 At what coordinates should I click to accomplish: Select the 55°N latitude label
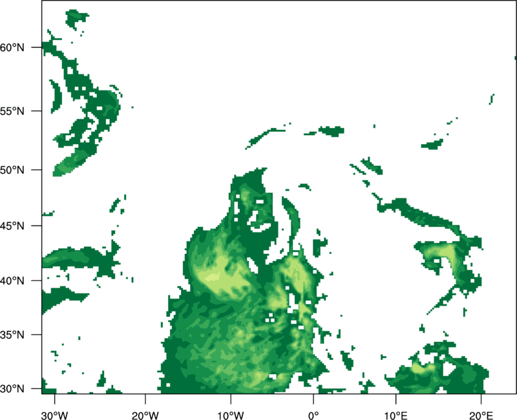click(x=12, y=111)
